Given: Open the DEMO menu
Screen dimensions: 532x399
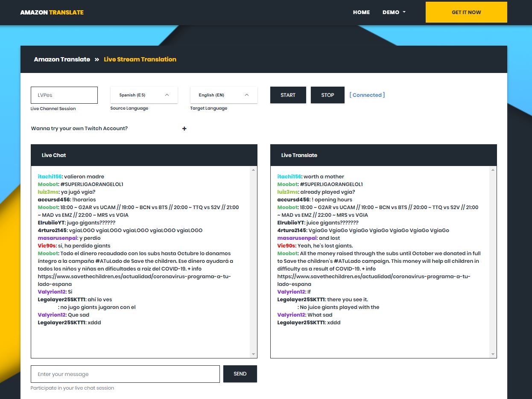Looking at the screenshot, I should pos(392,12).
